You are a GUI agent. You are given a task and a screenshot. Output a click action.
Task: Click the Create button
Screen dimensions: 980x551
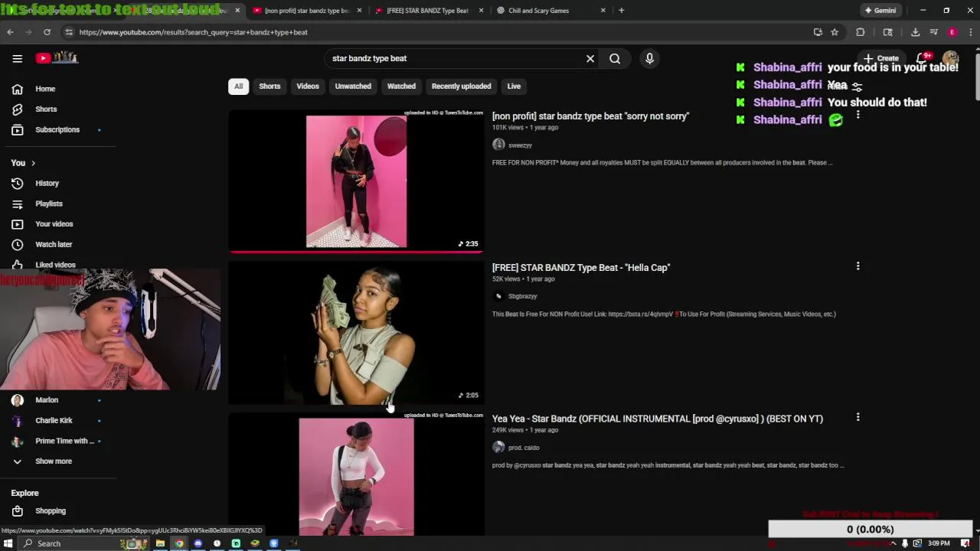click(x=881, y=58)
